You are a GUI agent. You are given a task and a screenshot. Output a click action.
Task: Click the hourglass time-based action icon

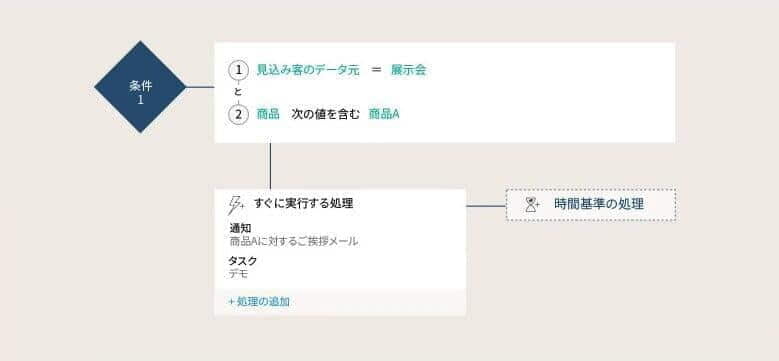point(533,204)
